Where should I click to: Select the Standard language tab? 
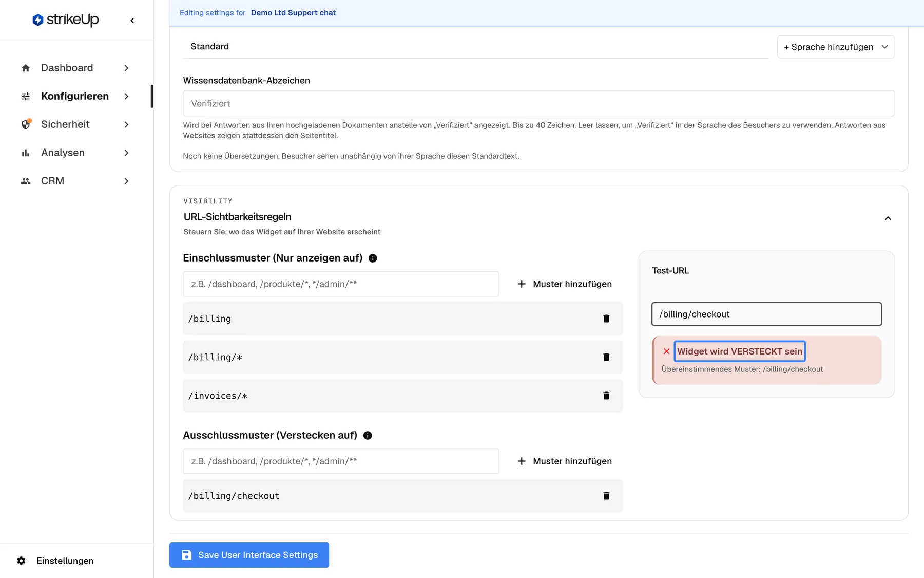click(210, 47)
